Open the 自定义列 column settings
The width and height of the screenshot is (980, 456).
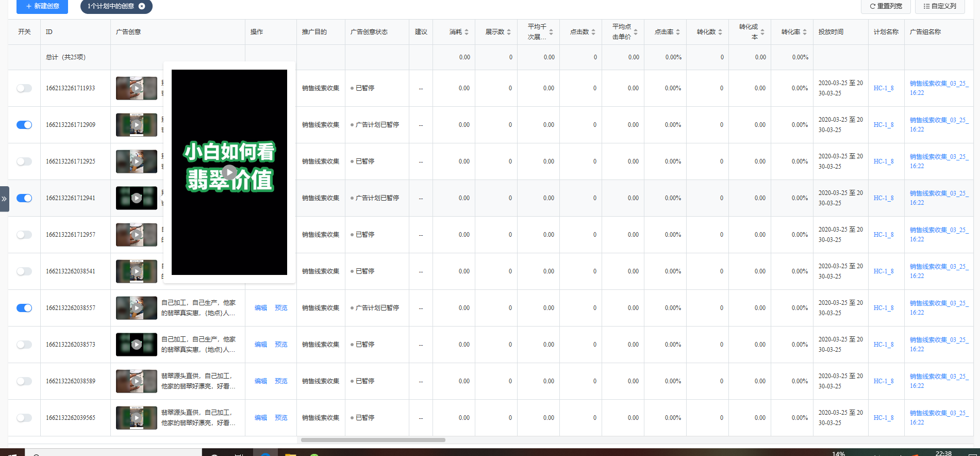pos(940,6)
